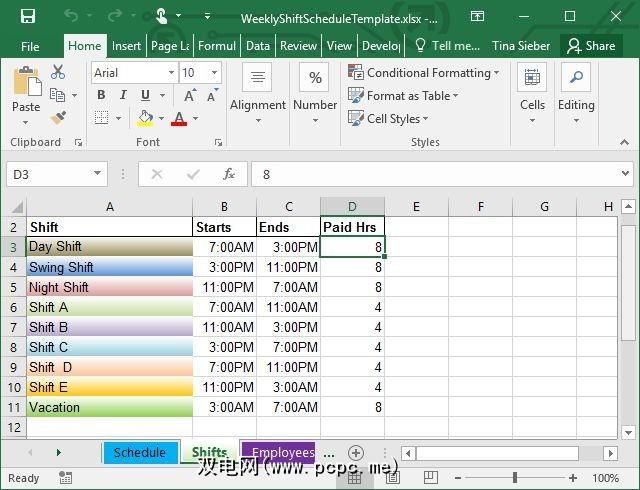Click the Undo arrow icon
640x490 pixels.
[x=71, y=16]
